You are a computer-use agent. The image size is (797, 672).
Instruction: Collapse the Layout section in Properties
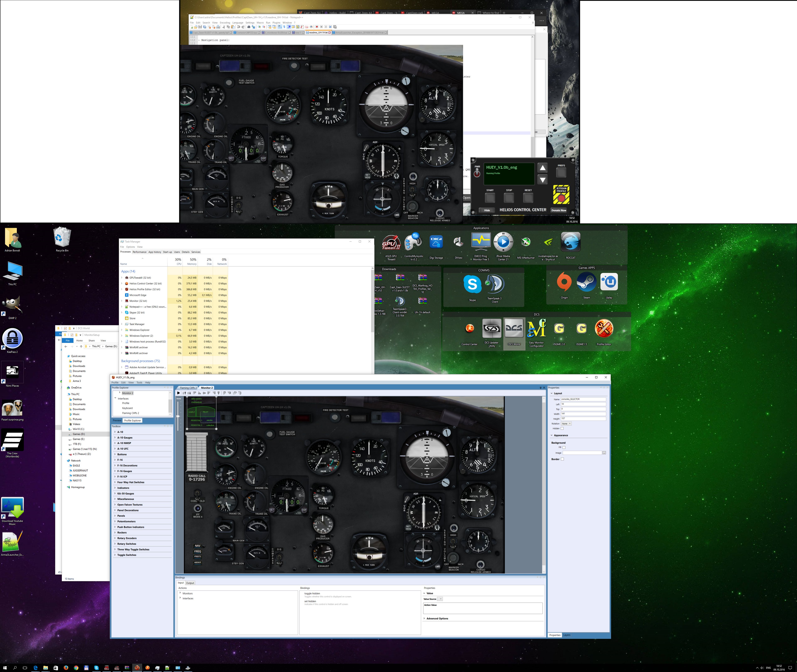[552, 393]
